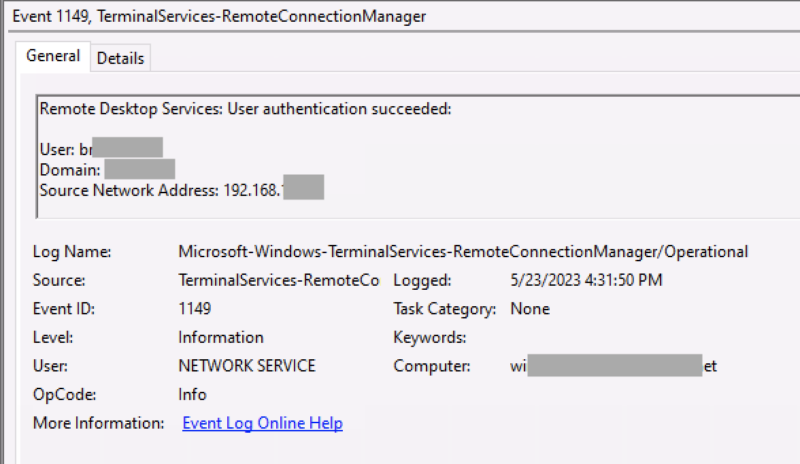The width and height of the screenshot is (800, 464).
Task: Click the Level value Information
Action: pyautogui.click(x=220, y=337)
